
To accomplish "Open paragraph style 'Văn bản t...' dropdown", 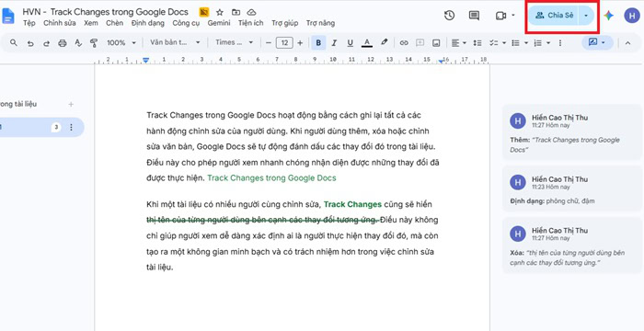I will [175, 42].
